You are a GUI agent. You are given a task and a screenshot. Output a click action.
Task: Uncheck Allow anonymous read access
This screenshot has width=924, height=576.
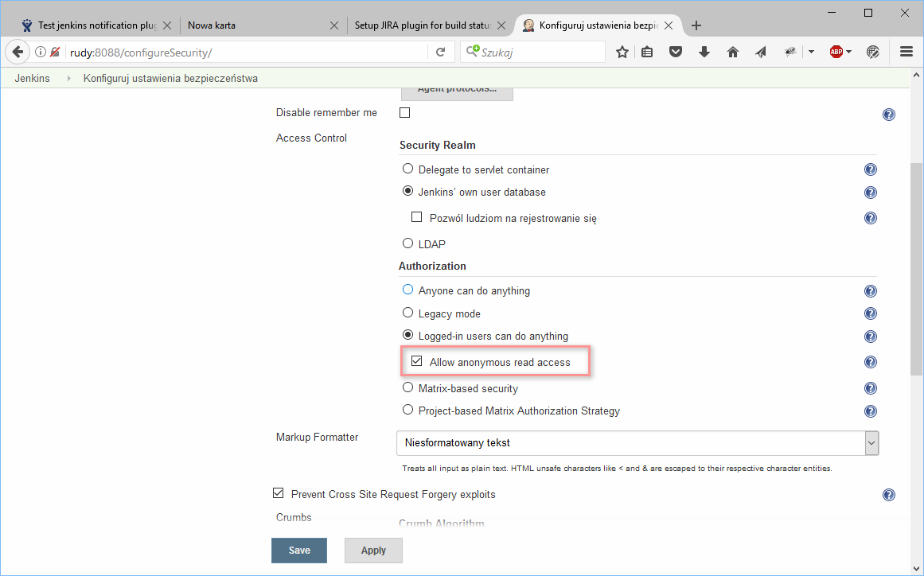coord(416,361)
